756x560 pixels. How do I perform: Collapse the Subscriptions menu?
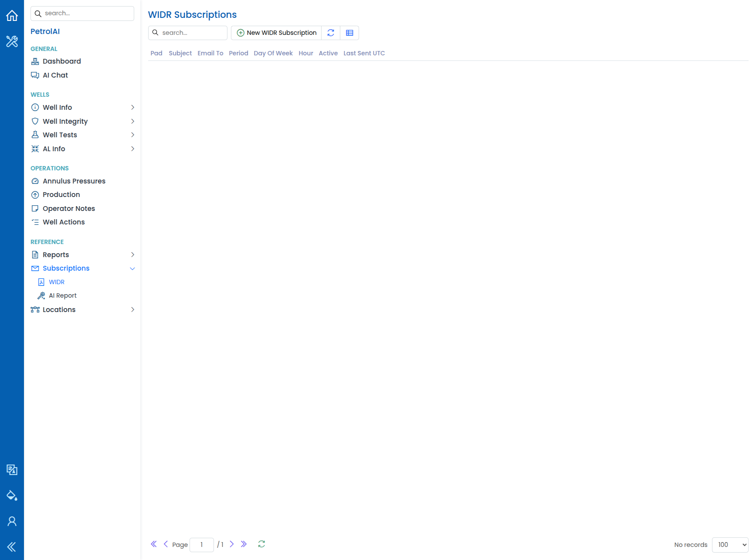[x=83, y=268]
